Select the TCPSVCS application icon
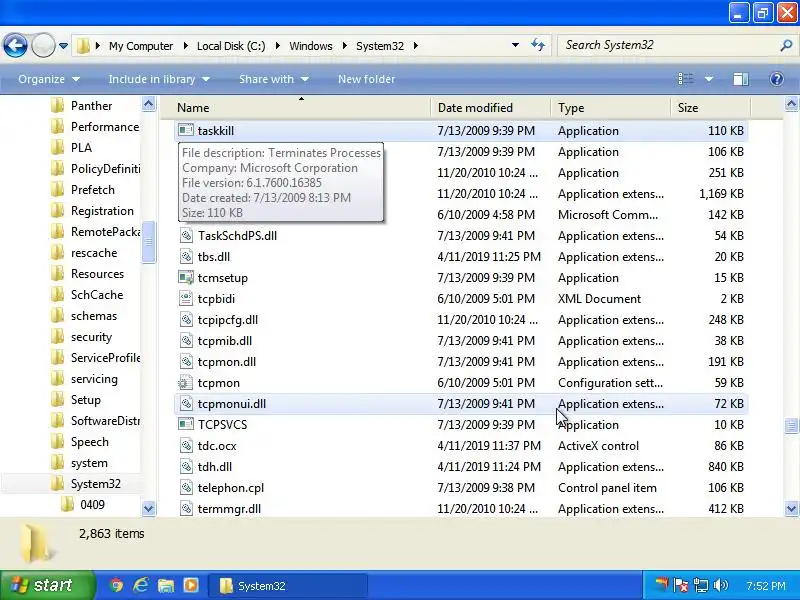This screenshot has width=800, height=600. point(186,424)
